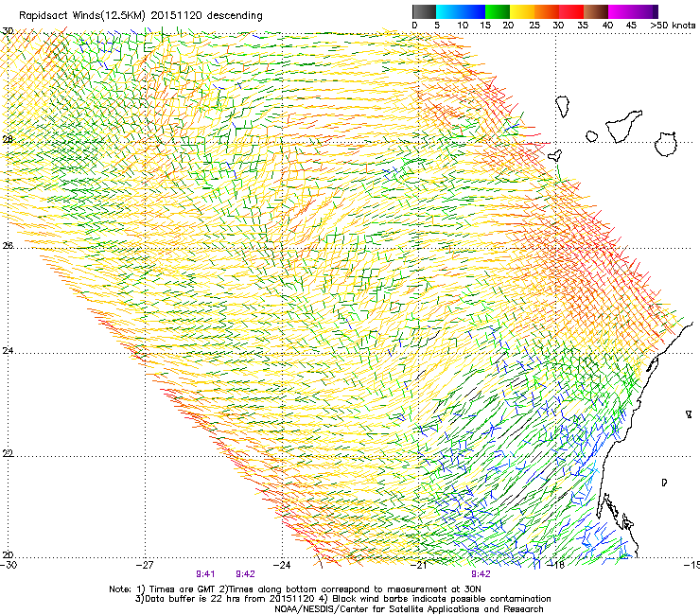This screenshot has height=615, width=700.
Task: Click the purple 9:41 swath time label
Action: [x=205, y=574]
